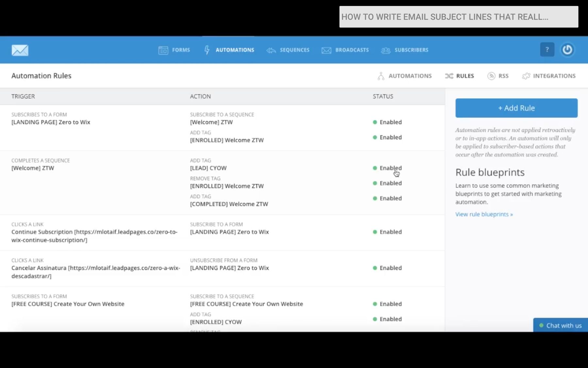Image resolution: width=588 pixels, height=368 pixels.
Task: Toggle Enabled status for [LEAD] CYOW tag
Action: [387, 168]
